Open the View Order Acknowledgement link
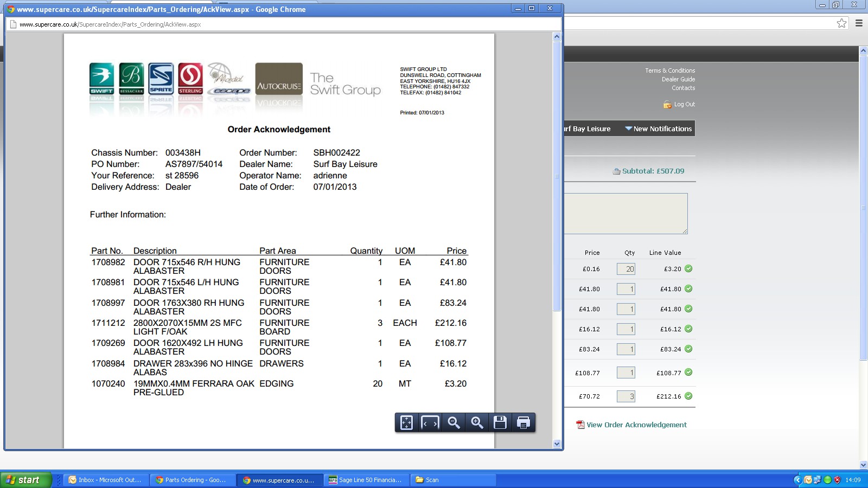Image resolution: width=868 pixels, height=488 pixels. [636, 425]
